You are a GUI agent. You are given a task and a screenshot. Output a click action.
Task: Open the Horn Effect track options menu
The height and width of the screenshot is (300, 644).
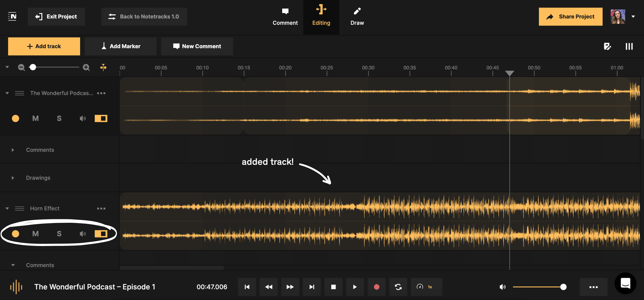pyautogui.click(x=101, y=208)
